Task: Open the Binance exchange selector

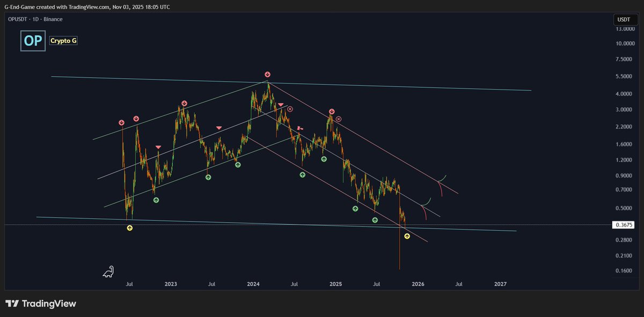Action: coord(53,19)
